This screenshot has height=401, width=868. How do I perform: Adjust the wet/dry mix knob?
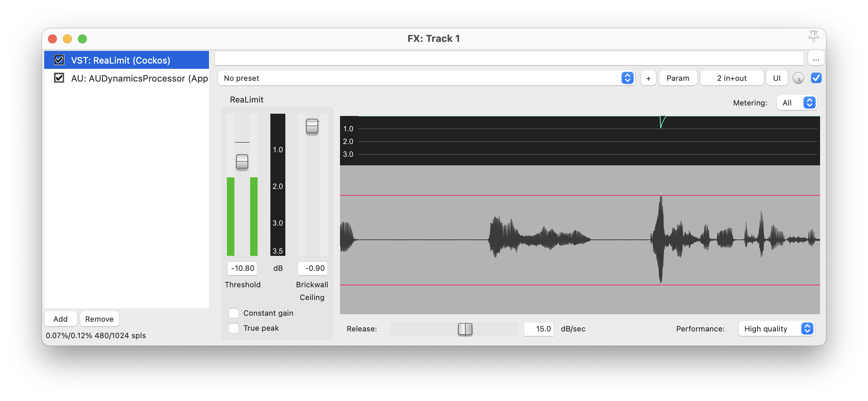click(x=798, y=78)
